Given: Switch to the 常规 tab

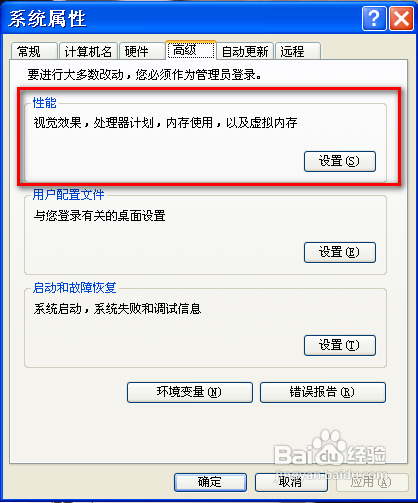Looking at the screenshot, I should [x=34, y=51].
